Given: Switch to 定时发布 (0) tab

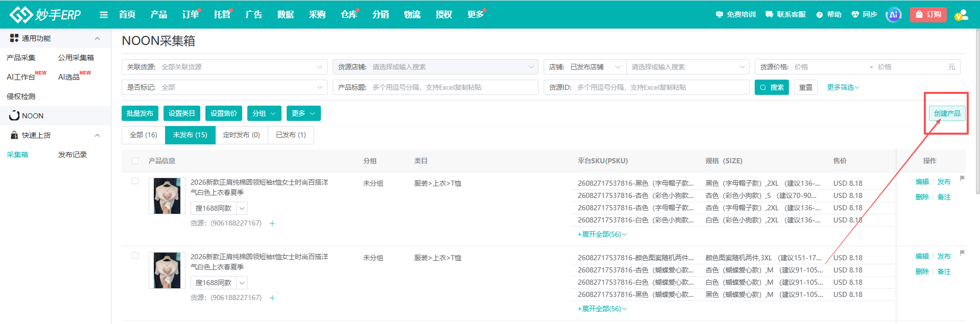Looking at the screenshot, I should [241, 135].
